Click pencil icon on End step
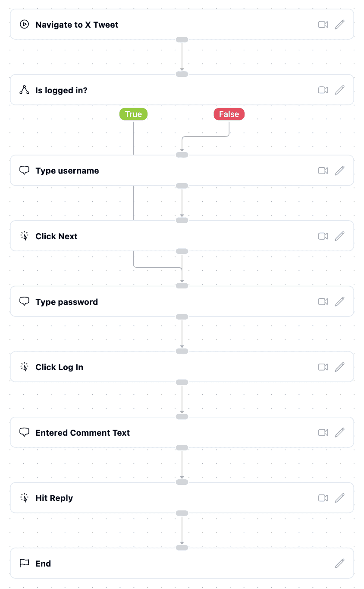The width and height of the screenshot is (364, 589). [x=339, y=564]
